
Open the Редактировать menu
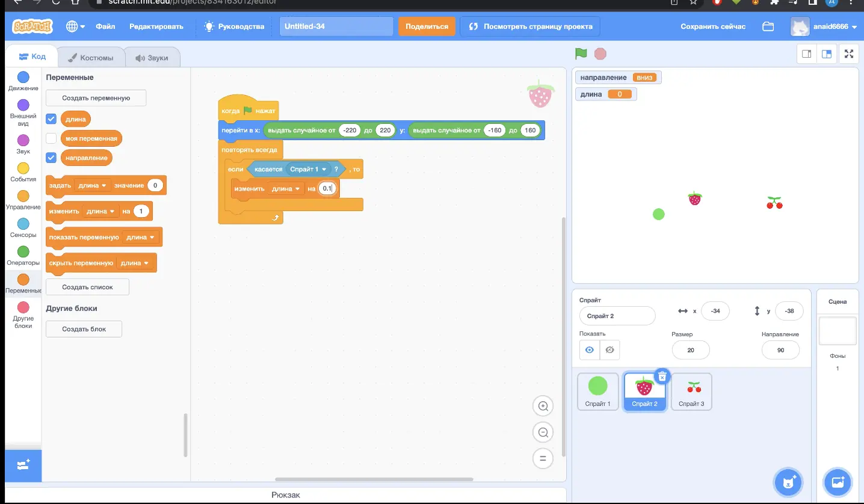point(156,26)
